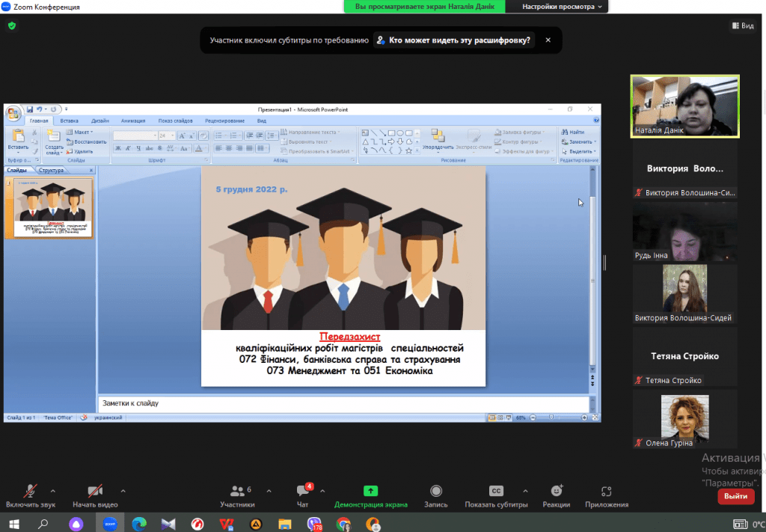Screen dimensions: 766x532
Task: Click Windows search icon on taskbar
Action: coord(43,524)
